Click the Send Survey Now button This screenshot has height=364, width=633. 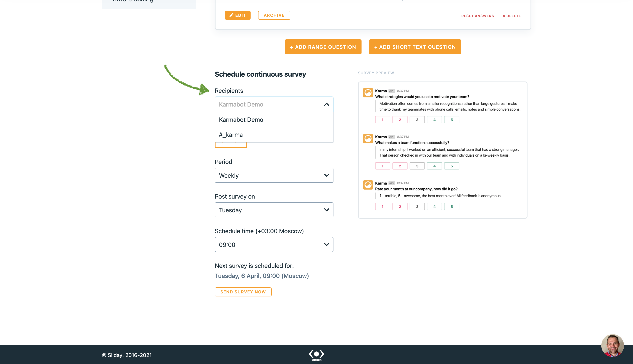click(243, 292)
